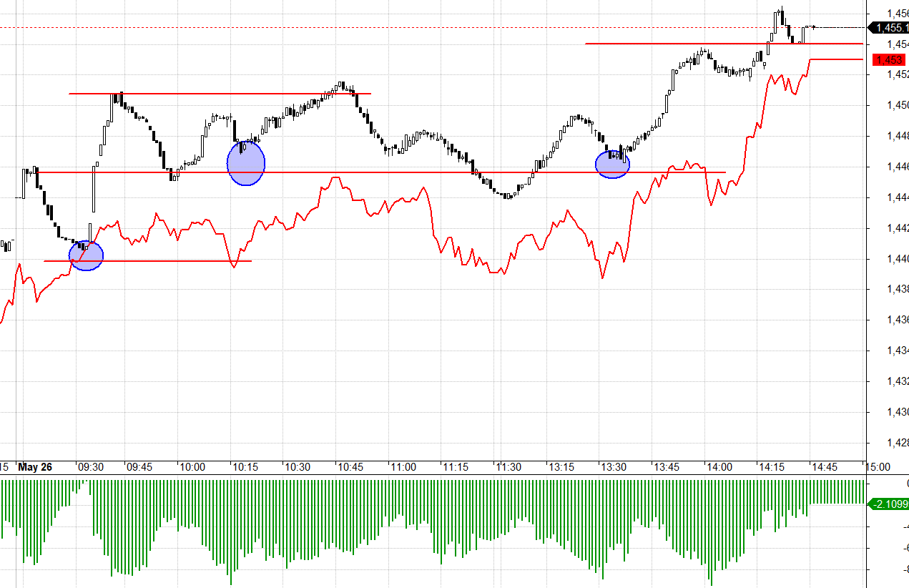909x588 pixels.
Task: Click the May 26 date label
Action: click(x=36, y=467)
